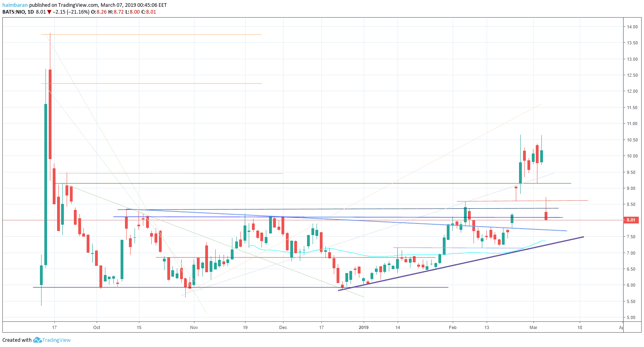Open the TradingView link in the footer

pyautogui.click(x=56, y=340)
